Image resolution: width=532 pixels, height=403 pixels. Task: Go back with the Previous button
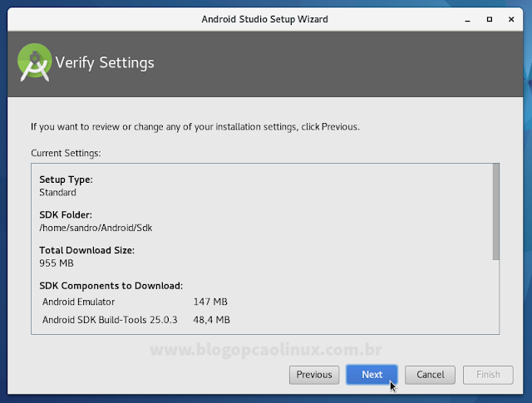click(314, 375)
